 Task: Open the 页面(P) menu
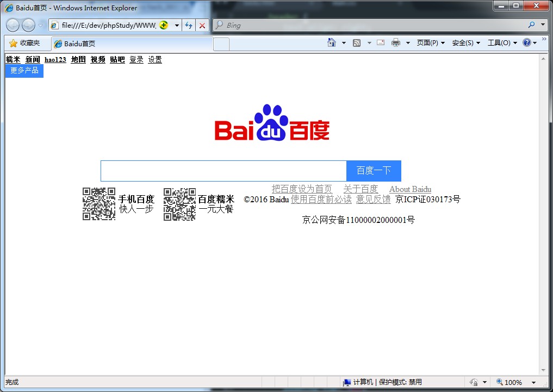pyautogui.click(x=431, y=42)
